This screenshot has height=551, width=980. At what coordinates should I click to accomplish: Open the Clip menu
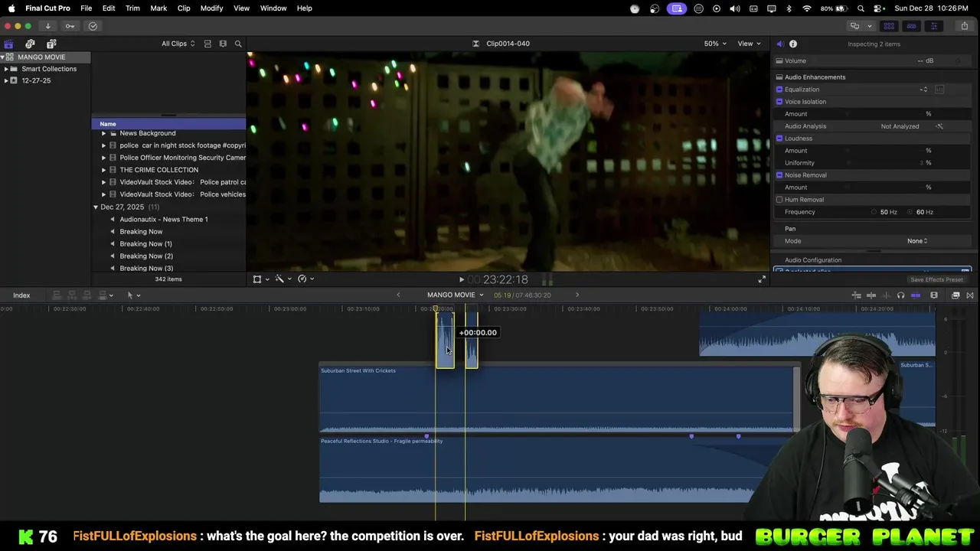184,8
